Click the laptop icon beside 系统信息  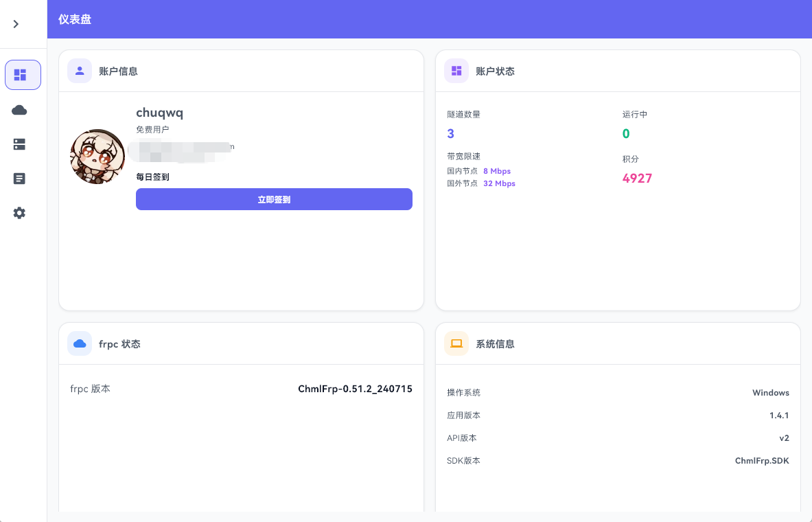coord(456,343)
